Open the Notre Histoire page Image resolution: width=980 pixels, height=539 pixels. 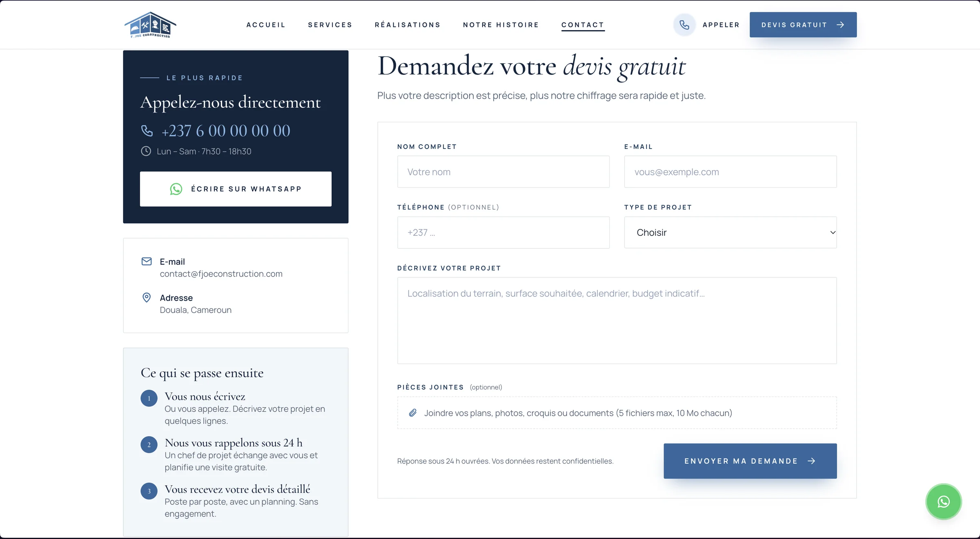(501, 25)
